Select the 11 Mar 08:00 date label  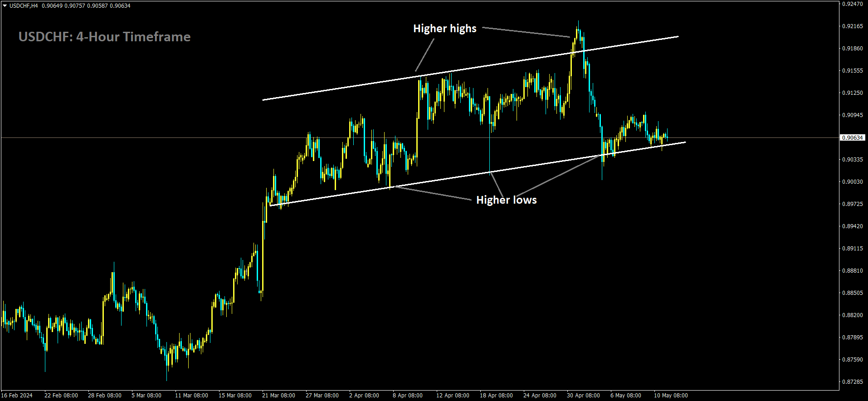[192, 396]
